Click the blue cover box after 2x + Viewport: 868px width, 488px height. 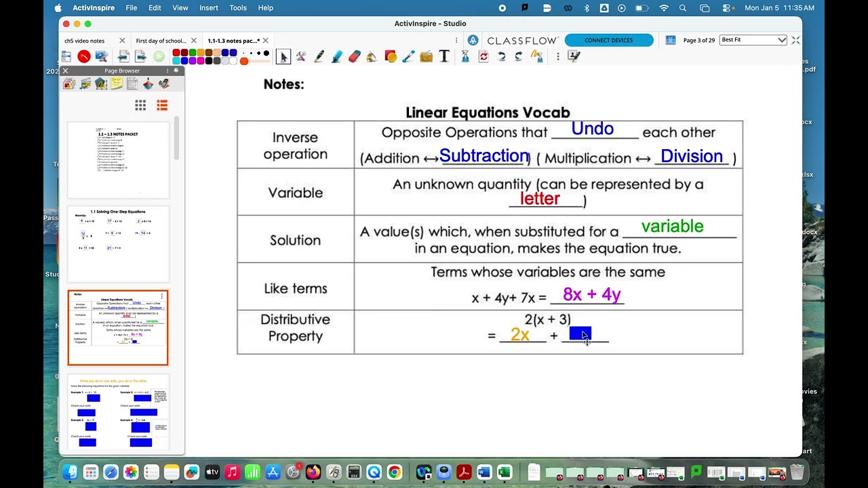[580, 334]
